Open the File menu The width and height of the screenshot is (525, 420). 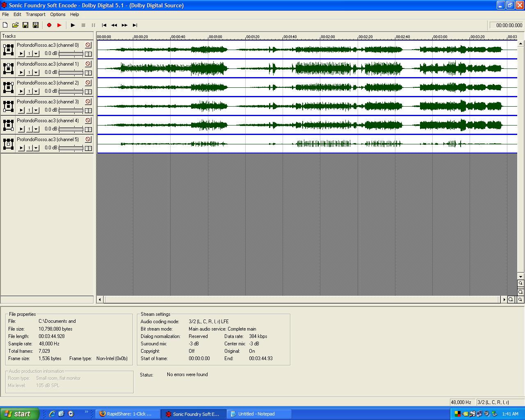[5, 14]
